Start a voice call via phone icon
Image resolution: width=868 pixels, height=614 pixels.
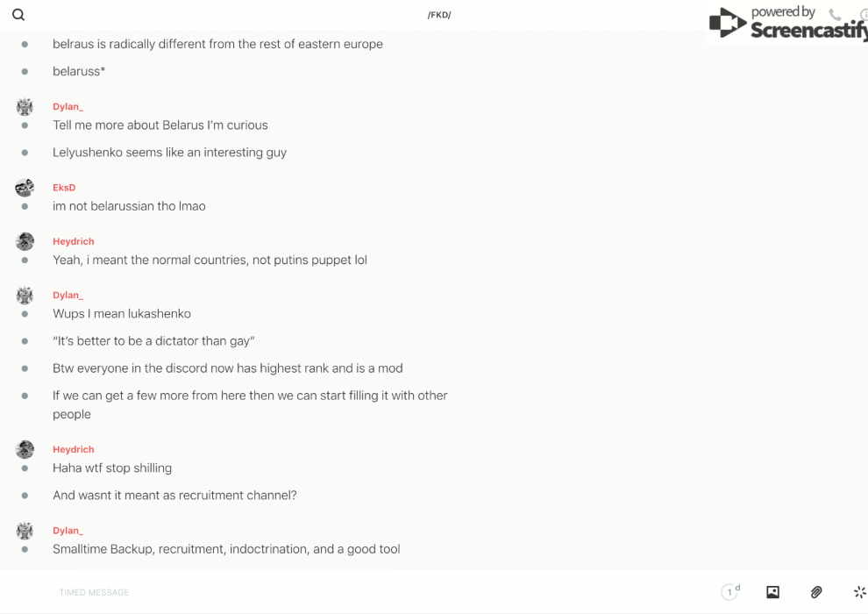pyautogui.click(x=835, y=15)
